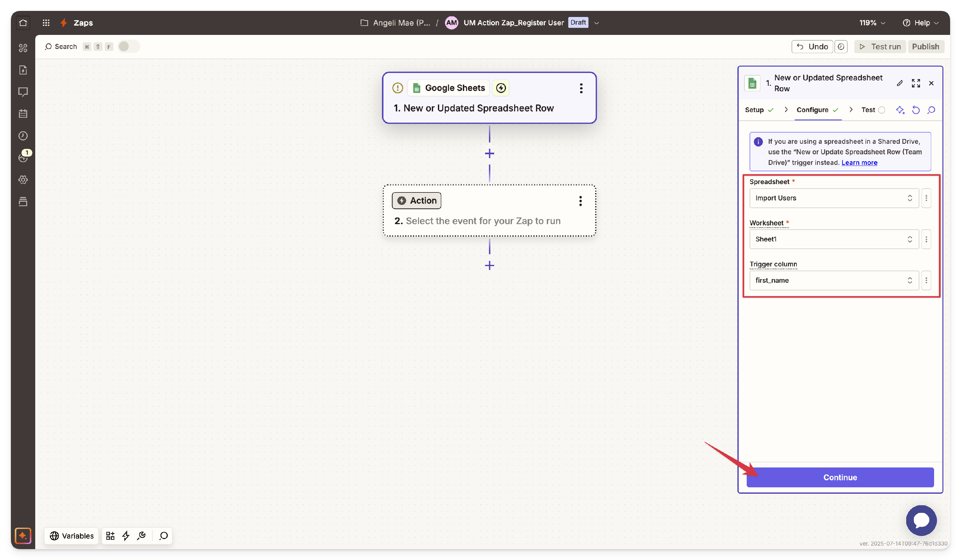The width and height of the screenshot is (961, 560).
Task: Open the Help dropdown menu
Action: click(920, 23)
